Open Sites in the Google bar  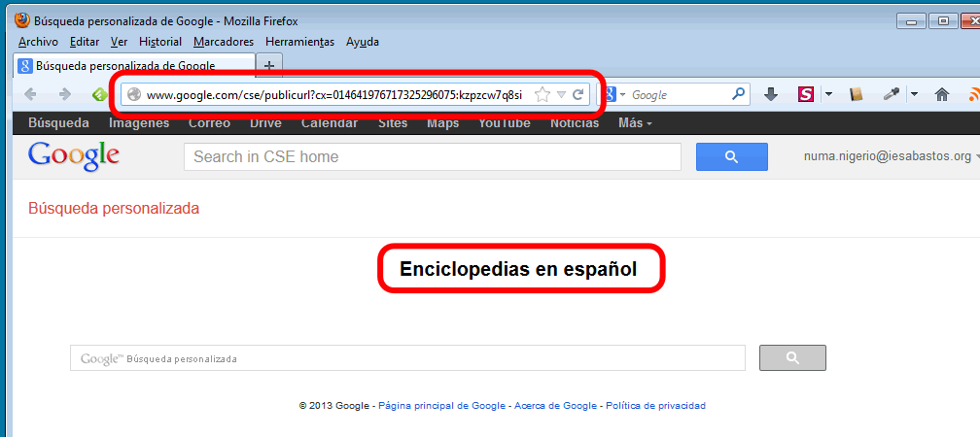click(x=393, y=123)
